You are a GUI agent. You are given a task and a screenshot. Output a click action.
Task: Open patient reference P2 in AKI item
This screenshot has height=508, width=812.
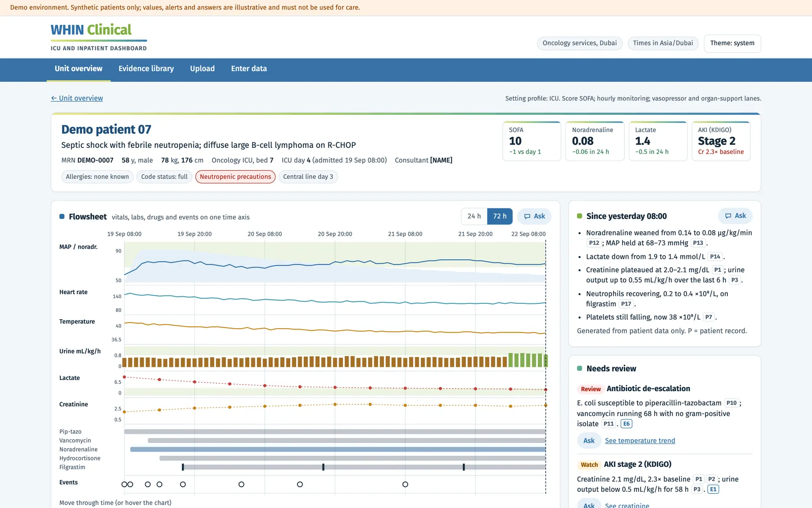712,480
